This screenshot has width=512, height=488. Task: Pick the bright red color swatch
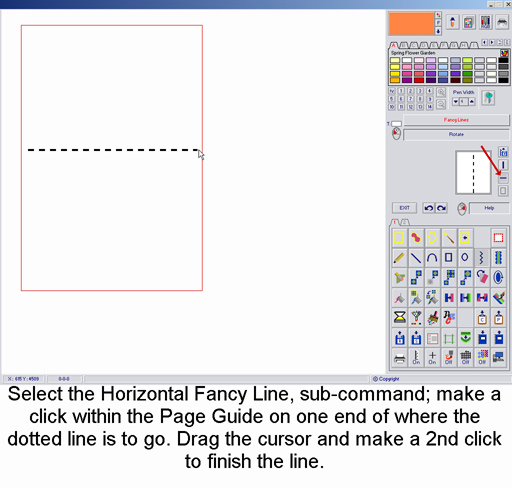pyautogui.click(x=419, y=80)
